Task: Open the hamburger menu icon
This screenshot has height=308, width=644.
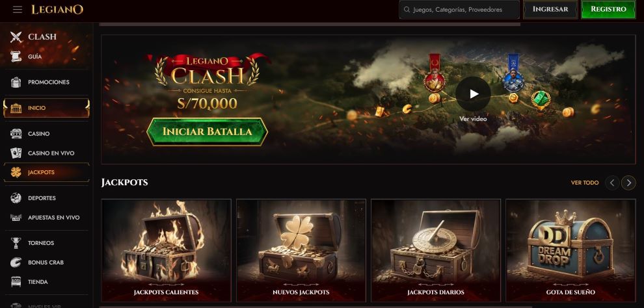Action: pos(18,9)
